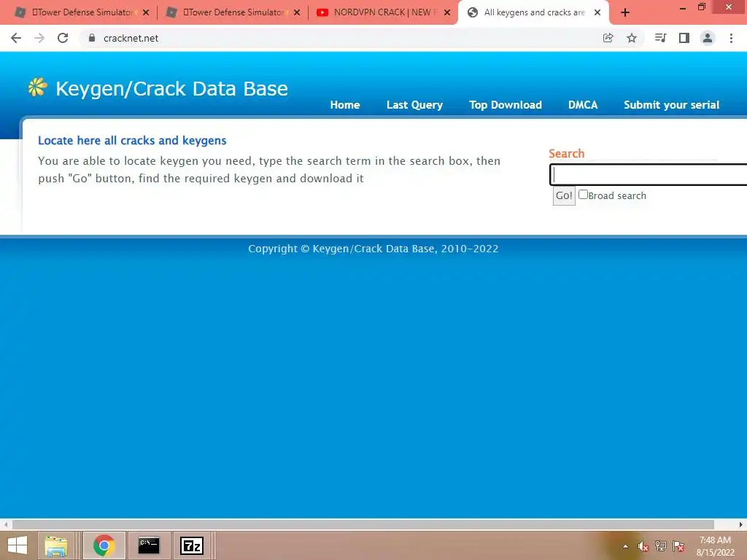The image size is (747, 560).
Task: Click the Chrome taskbar icon
Action: 104,545
